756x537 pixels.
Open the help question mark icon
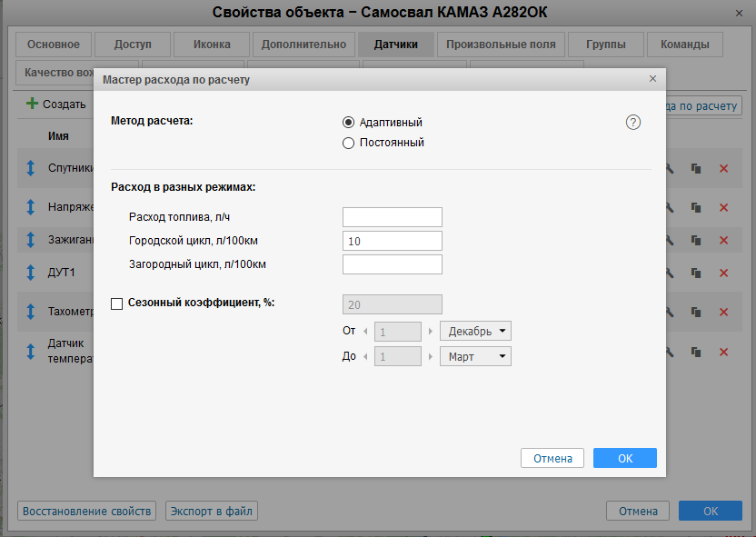pos(633,123)
